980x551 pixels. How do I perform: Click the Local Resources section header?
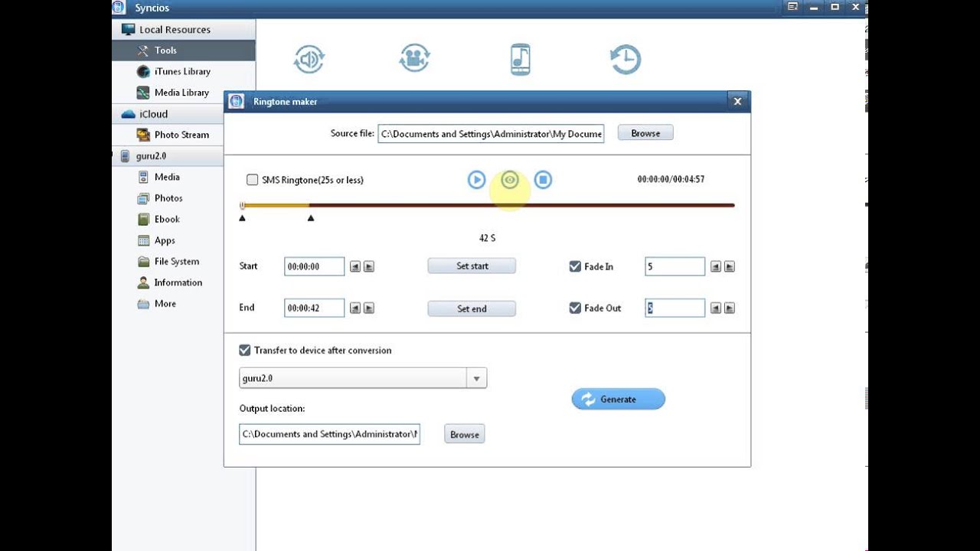tap(184, 30)
